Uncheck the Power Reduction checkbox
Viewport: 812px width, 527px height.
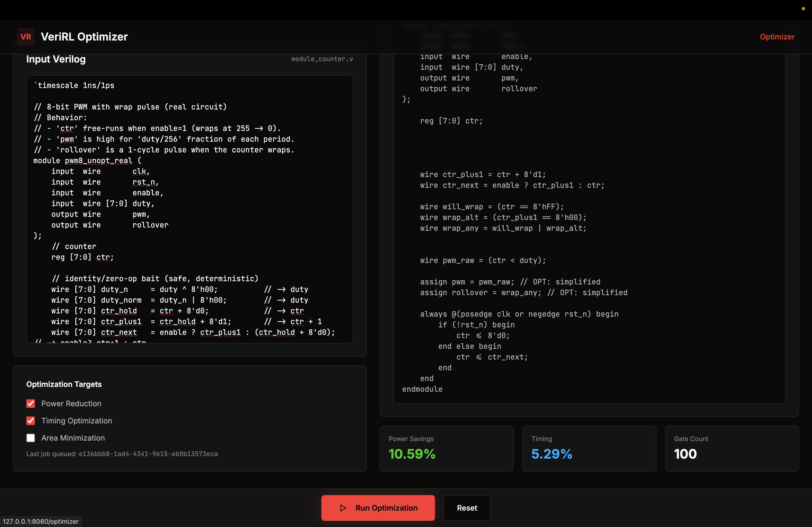coord(31,404)
